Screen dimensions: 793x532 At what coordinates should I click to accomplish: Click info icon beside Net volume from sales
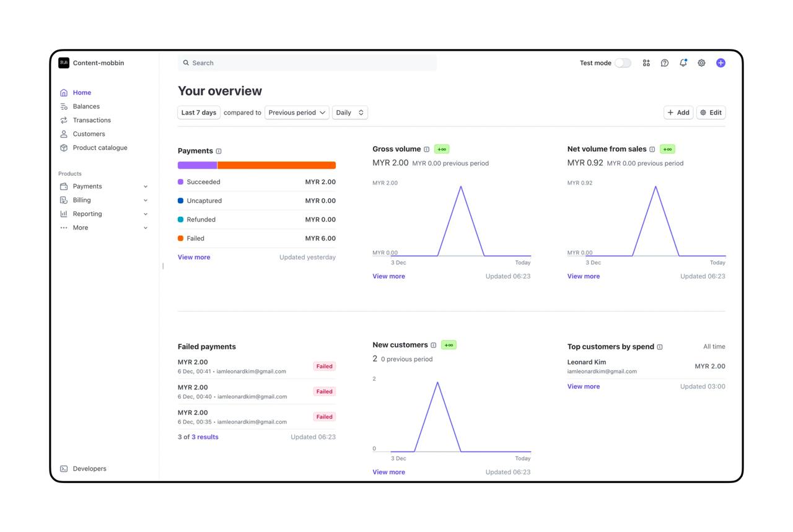[x=652, y=149]
